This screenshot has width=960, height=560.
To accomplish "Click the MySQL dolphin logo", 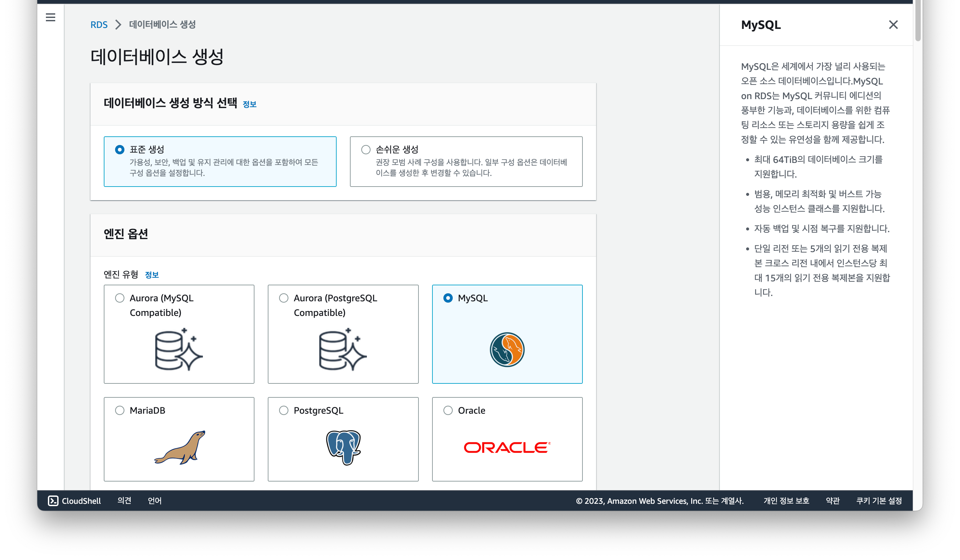I will pos(507,349).
